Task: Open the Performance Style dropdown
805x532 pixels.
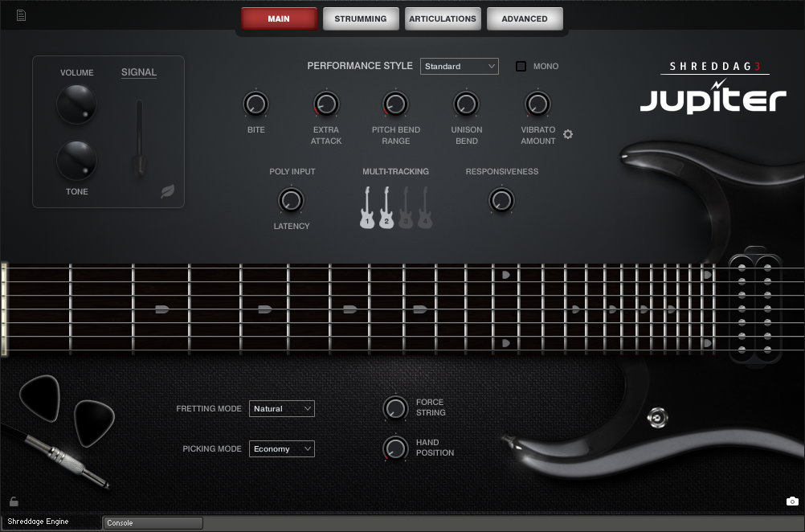Action: pos(459,66)
